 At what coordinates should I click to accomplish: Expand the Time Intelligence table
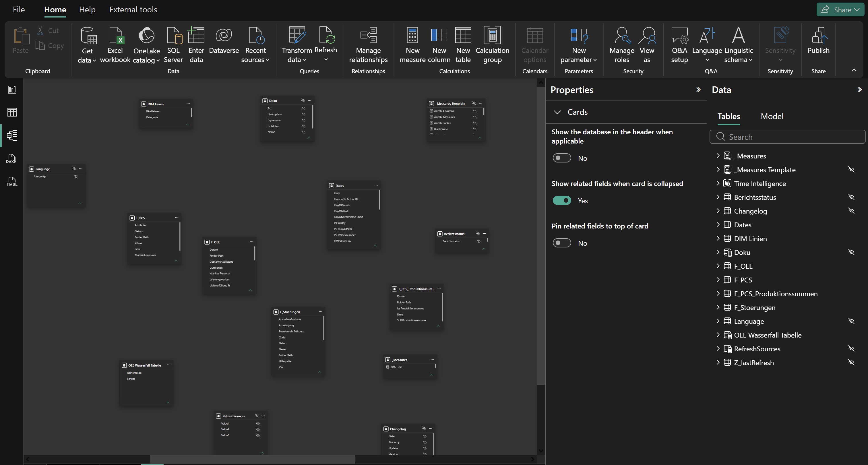click(718, 183)
